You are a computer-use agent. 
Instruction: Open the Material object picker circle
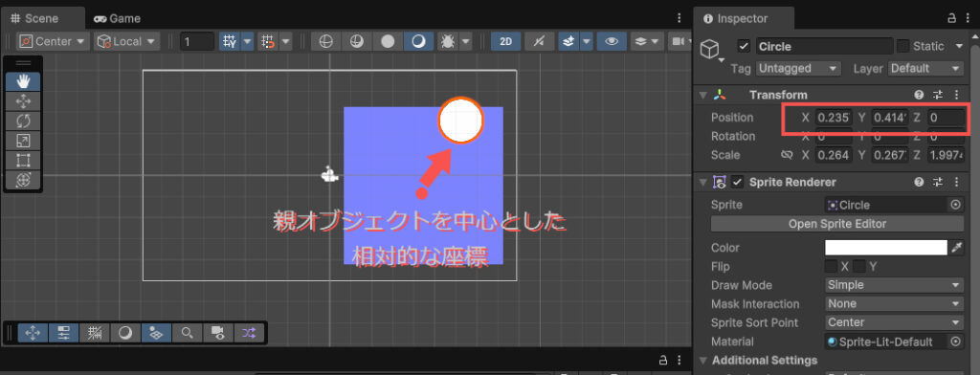(x=956, y=342)
